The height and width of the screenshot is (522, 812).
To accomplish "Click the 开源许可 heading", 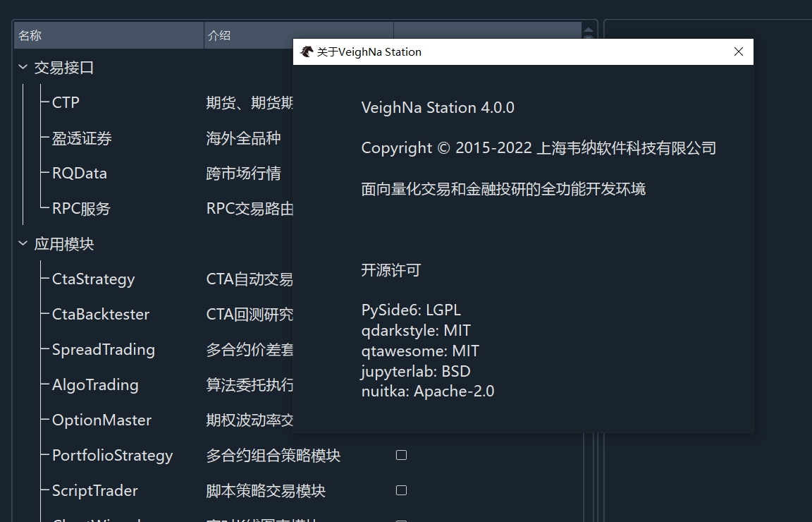I will [x=391, y=270].
